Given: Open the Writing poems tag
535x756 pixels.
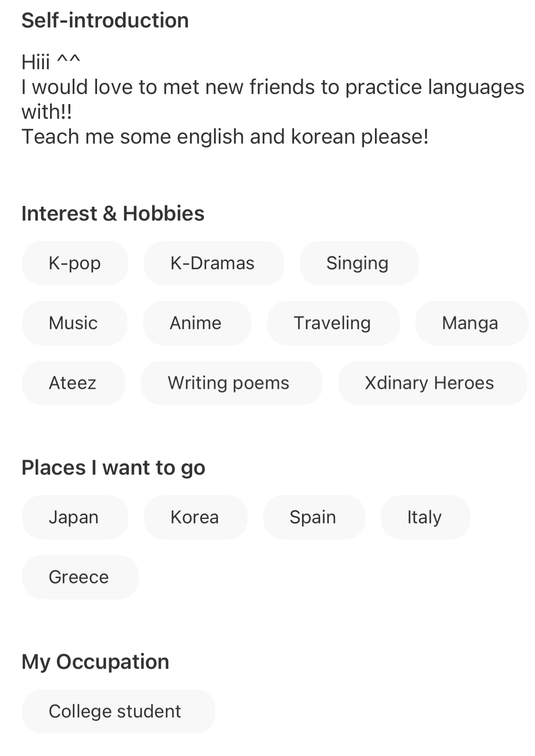Looking at the screenshot, I should 231,383.
